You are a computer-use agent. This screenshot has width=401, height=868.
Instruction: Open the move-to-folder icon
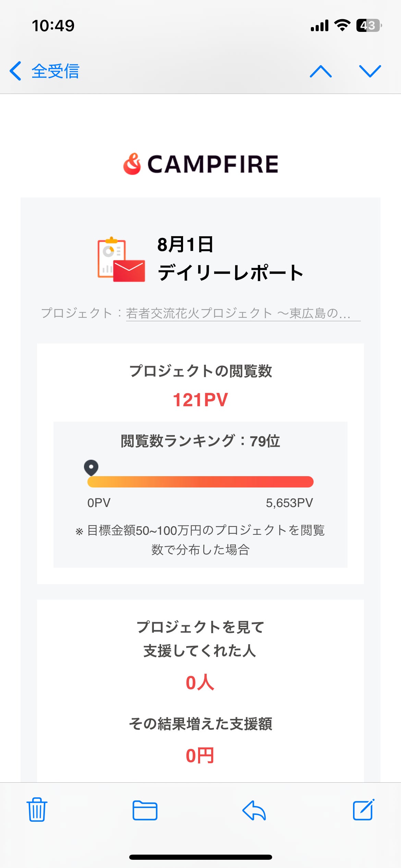pos(145,810)
